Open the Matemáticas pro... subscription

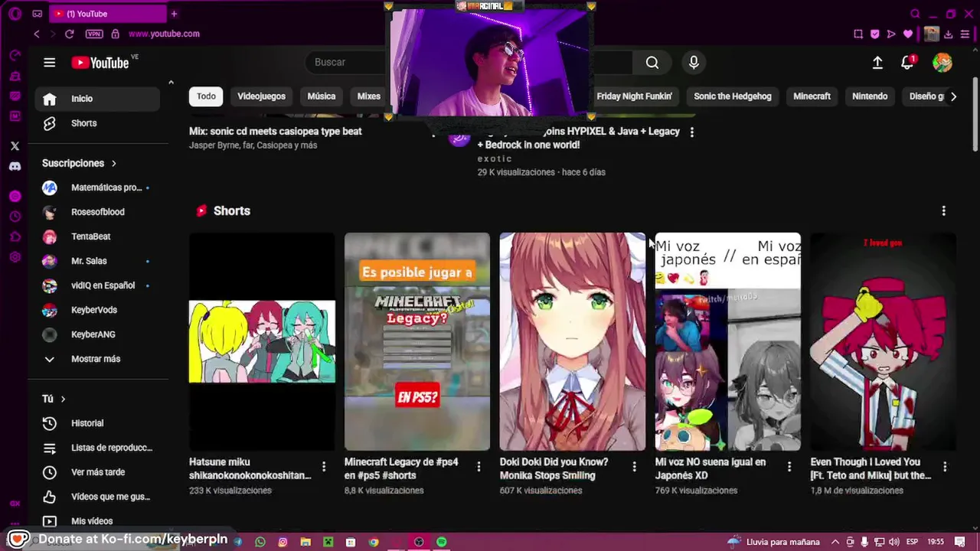click(x=97, y=187)
